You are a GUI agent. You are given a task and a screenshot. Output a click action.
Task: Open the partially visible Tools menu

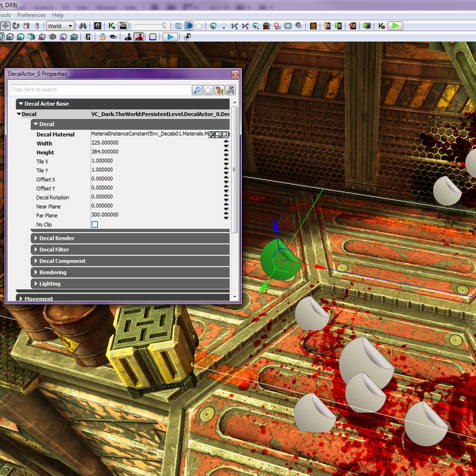pyautogui.click(x=5, y=15)
